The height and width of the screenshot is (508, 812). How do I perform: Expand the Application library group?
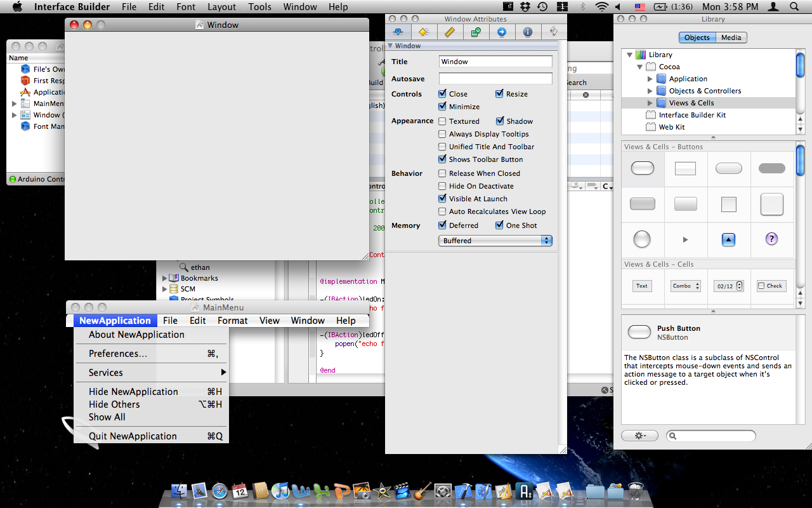click(x=650, y=79)
